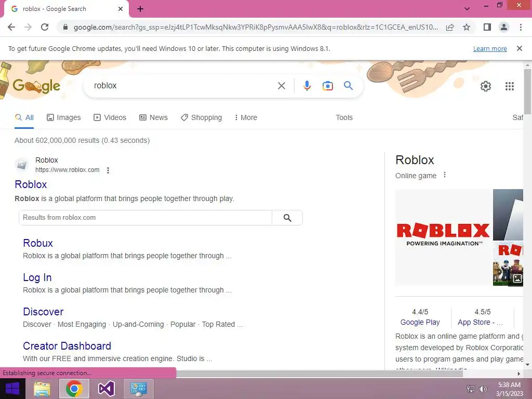This screenshot has height=399, width=532.
Task: Switch to the Shopping tab
Action: click(202, 117)
